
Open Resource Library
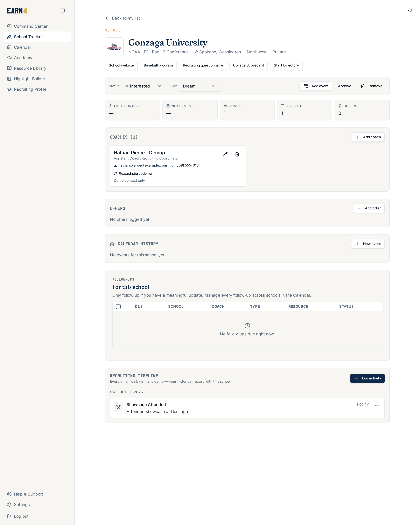(x=37, y=68)
